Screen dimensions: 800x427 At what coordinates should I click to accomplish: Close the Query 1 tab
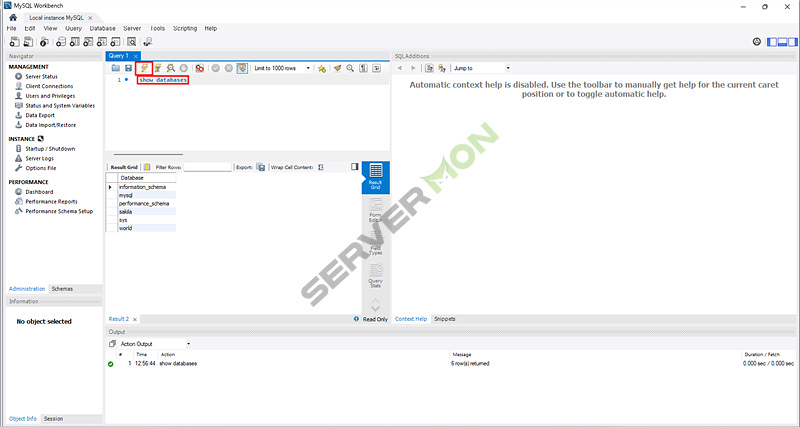coord(135,56)
